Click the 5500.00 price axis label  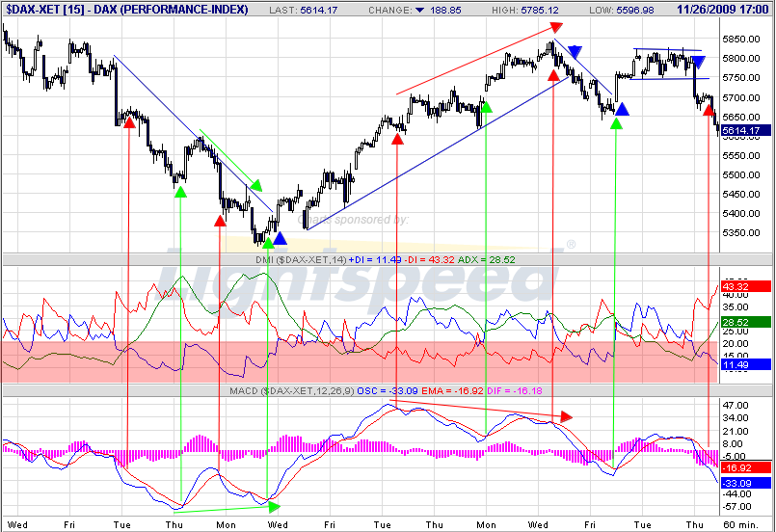coord(741,174)
